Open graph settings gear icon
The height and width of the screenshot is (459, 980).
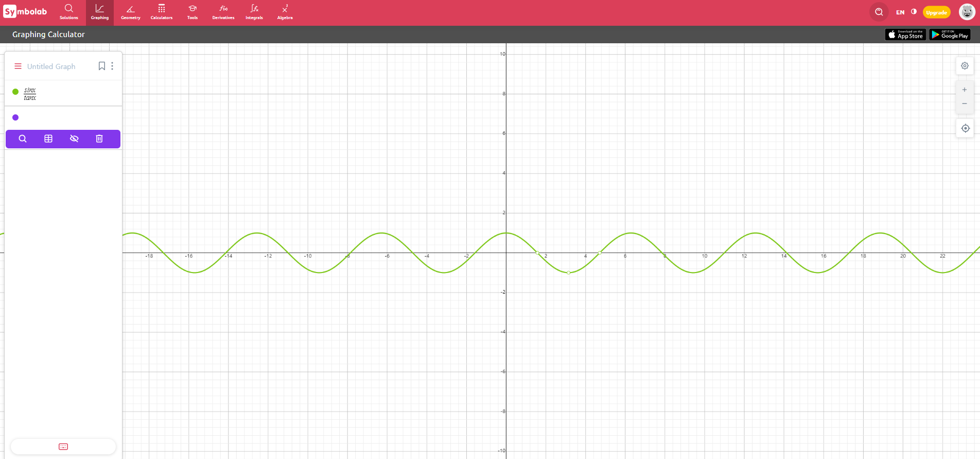tap(965, 66)
